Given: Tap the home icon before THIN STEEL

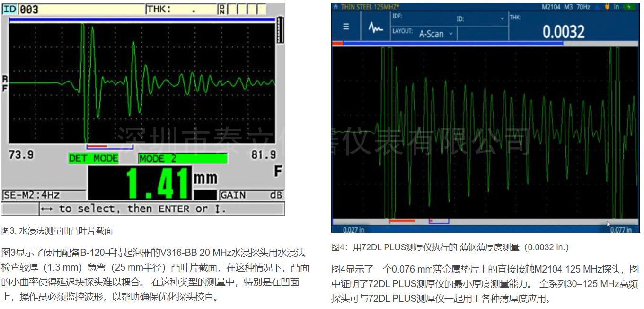Looking at the screenshot, I should [x=336, y=7].
